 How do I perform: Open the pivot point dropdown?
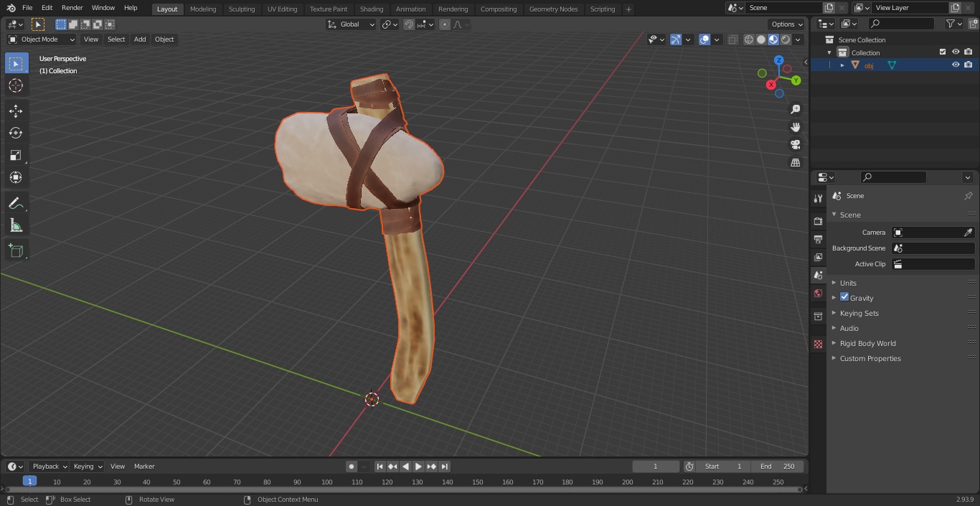tap(390, 24)
